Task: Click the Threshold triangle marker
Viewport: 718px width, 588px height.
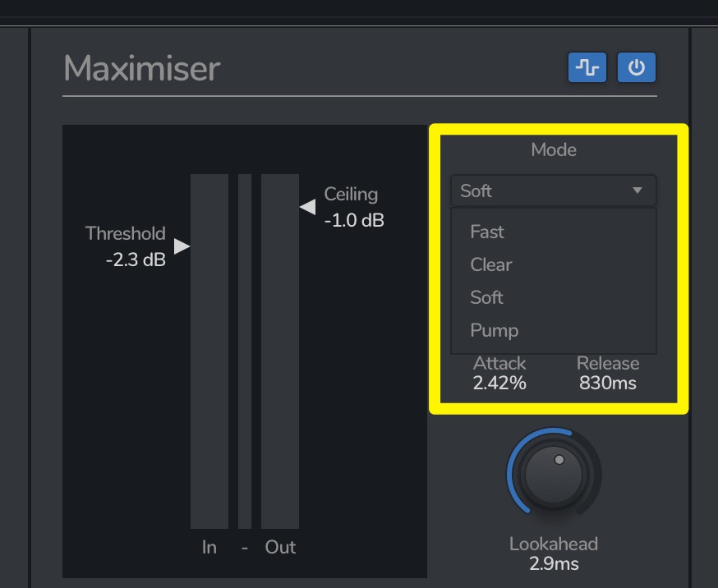Action: click(182, 246)
